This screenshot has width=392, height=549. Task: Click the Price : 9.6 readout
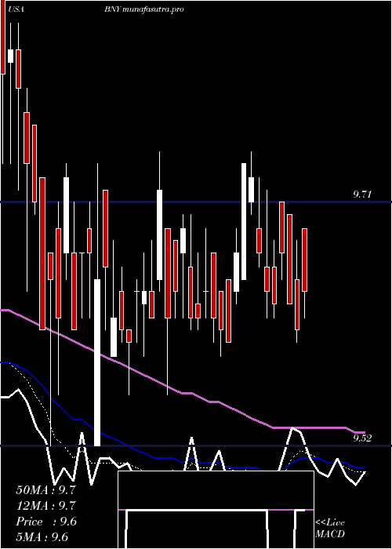46,522
